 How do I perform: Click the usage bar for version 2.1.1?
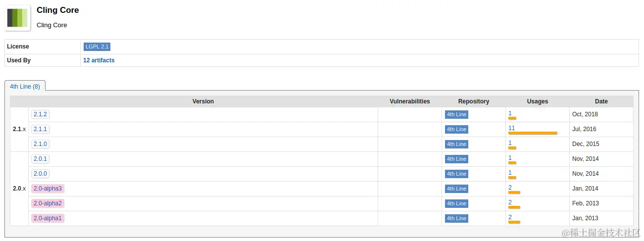pos(533,133)
